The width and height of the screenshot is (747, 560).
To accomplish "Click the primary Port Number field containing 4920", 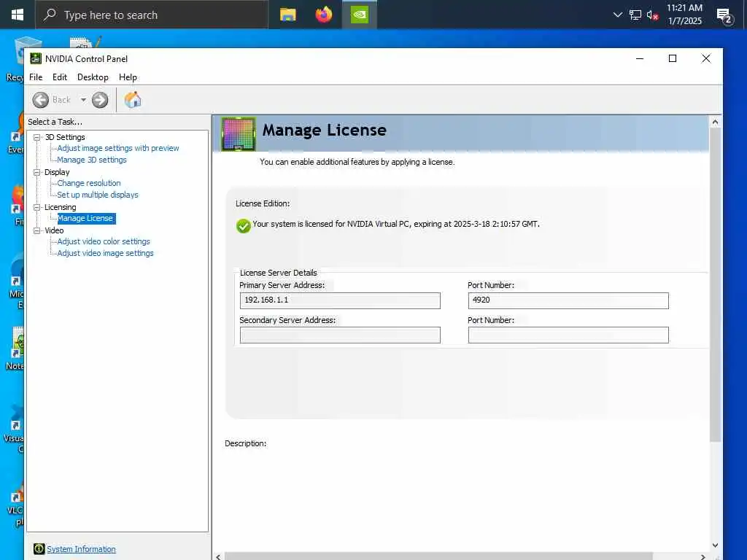I will [x=568, y=300].
